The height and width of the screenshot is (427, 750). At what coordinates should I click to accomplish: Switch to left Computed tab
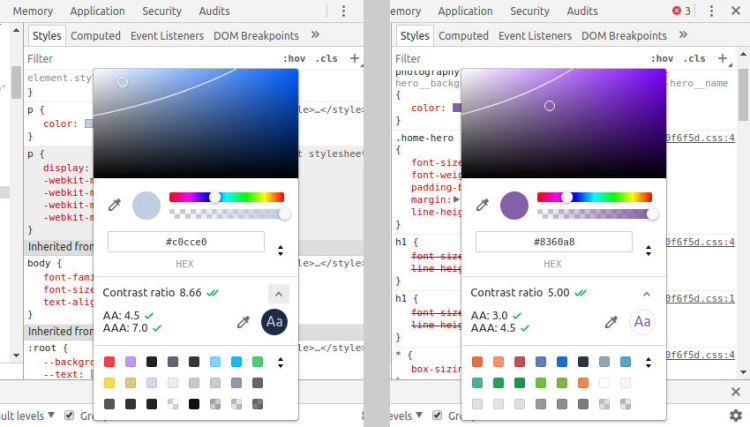tap(96, 36)
